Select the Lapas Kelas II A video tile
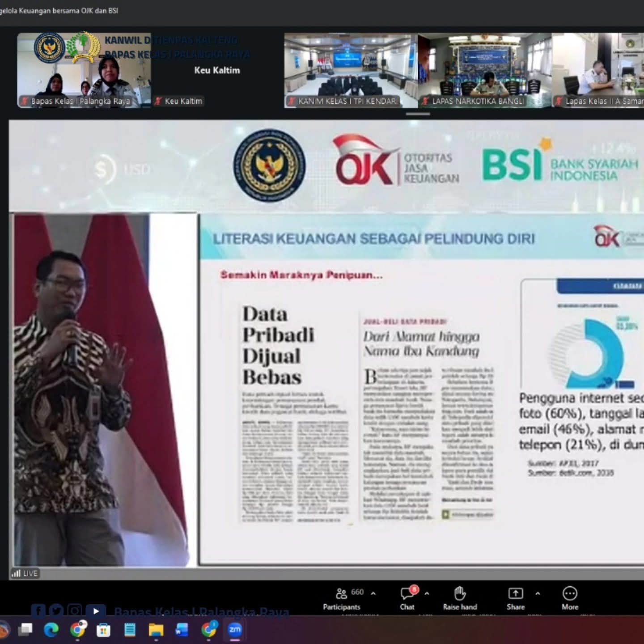Viewport: 644px width, 644px height. [x=598, y=70]
